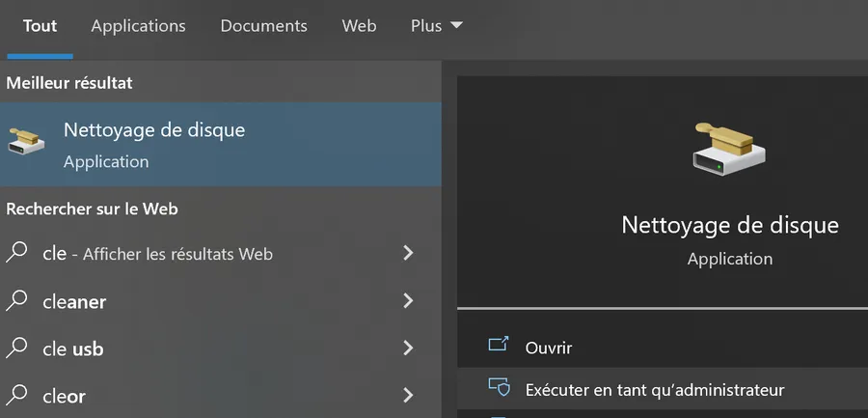Expand the cle web results chevron
Viewport: 868px width, 418px height.
(408, 253)
